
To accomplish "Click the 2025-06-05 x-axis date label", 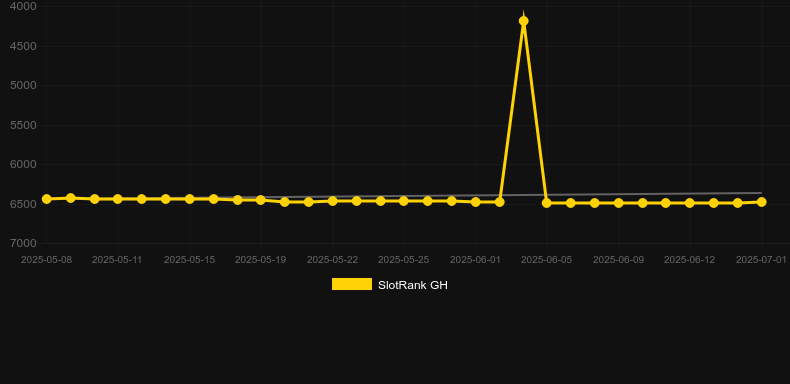I will point(547,260).
